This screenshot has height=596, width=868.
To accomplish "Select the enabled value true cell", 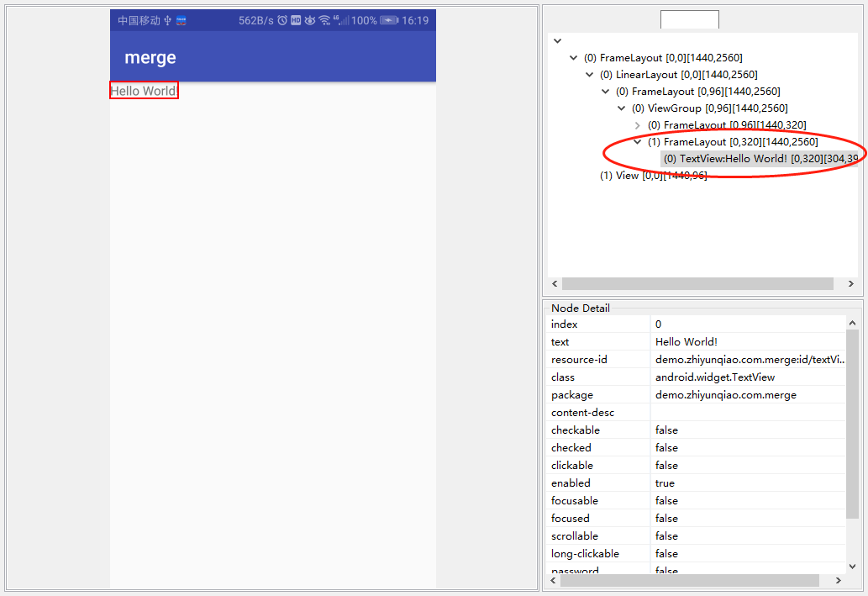I will click(x=749, y=483).
